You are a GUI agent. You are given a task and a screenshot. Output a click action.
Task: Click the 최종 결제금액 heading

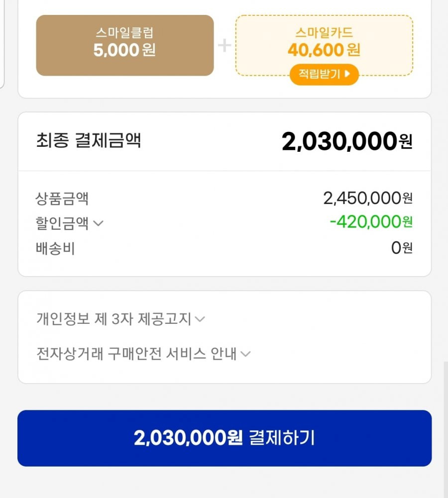coord(88,140)
